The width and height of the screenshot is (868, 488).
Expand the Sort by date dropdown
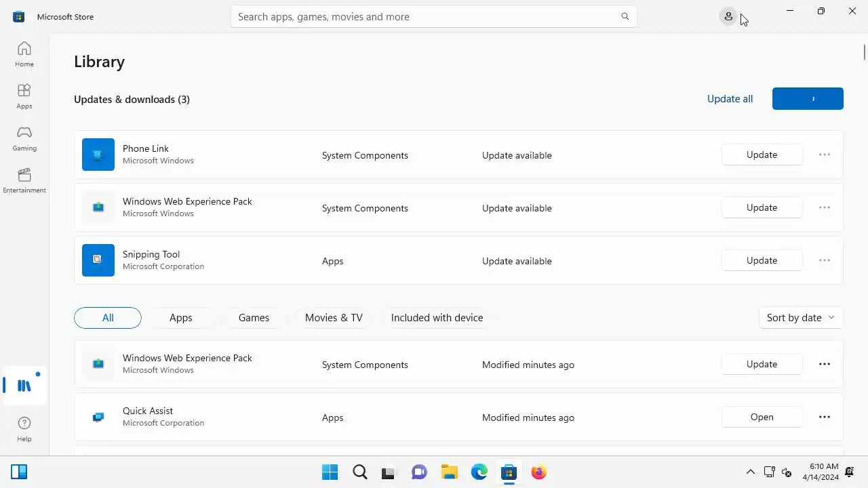click(x=801, y=317)
